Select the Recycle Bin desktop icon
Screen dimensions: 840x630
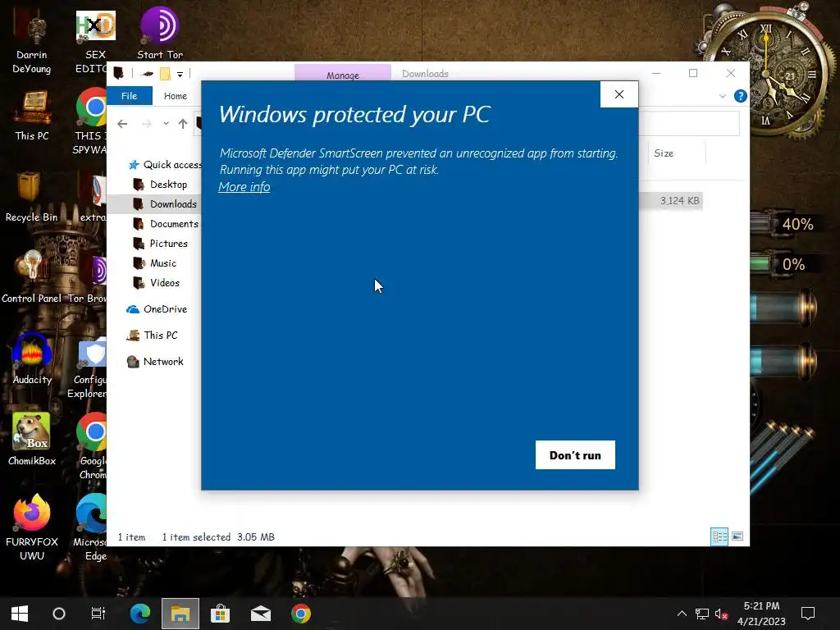[32, 197]
